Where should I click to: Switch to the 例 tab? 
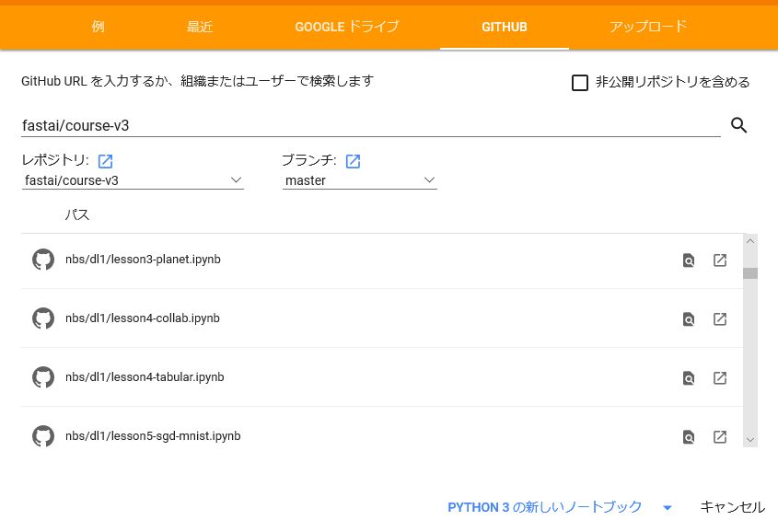click(98, 27)
